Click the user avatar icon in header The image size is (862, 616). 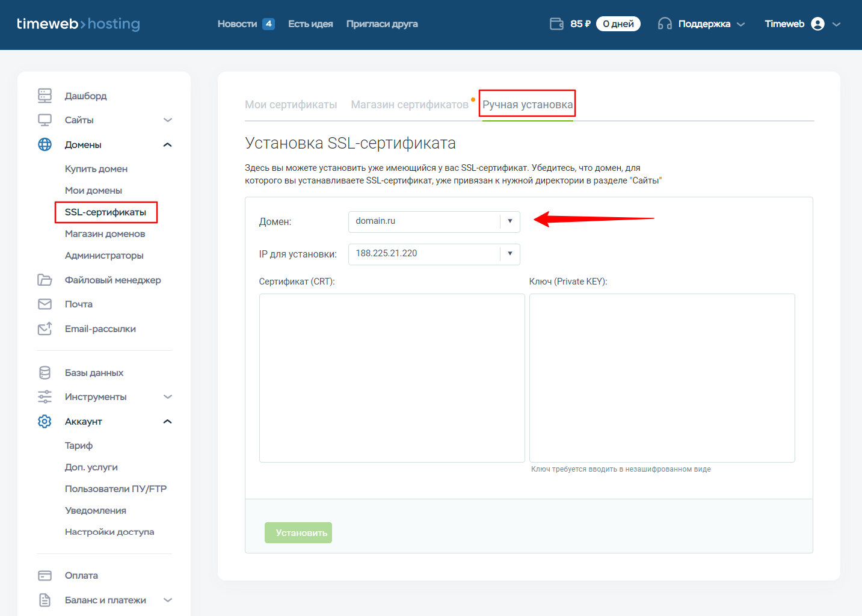(817, 23)
